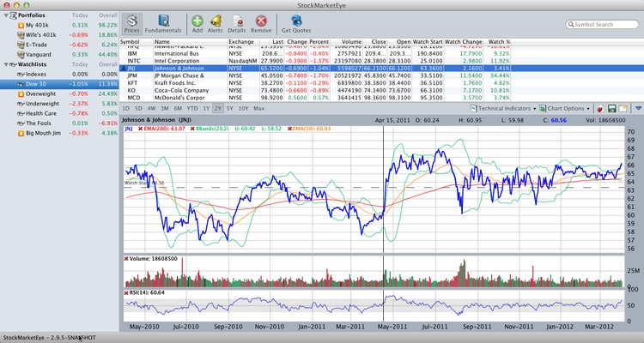Select The Fools watchlist
This screenshot has height=343, width=644.
point(59,123)
